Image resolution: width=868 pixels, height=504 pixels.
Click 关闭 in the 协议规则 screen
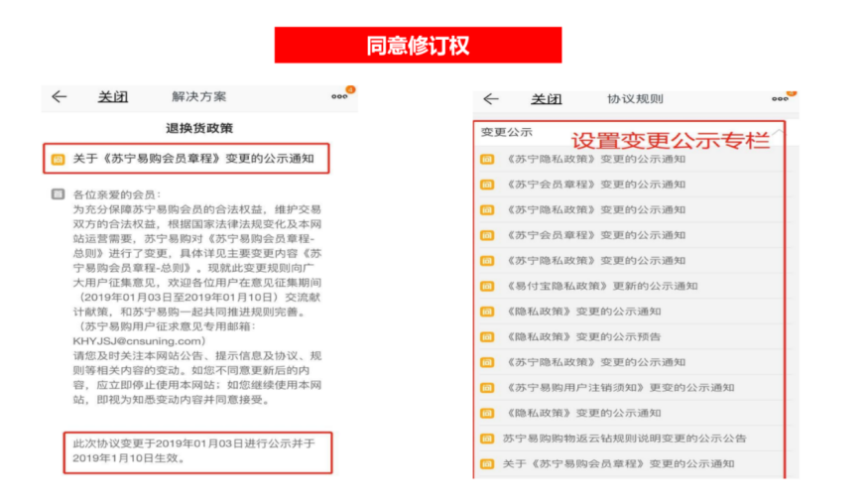547,99
